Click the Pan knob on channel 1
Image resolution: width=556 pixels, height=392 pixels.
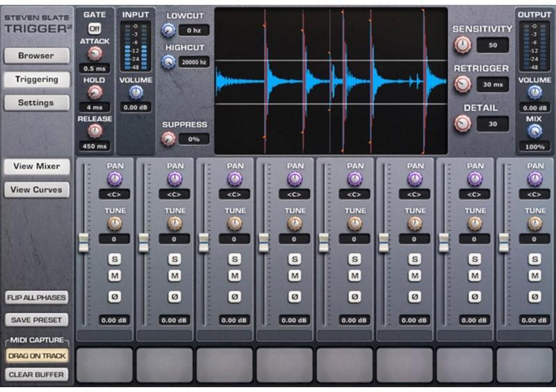(x=115, y=179)
